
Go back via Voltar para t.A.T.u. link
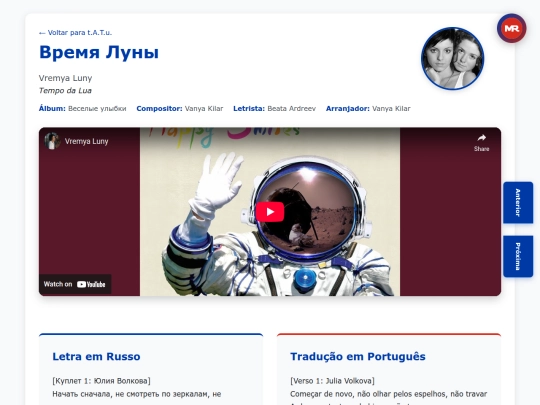[x=75, y=33]
